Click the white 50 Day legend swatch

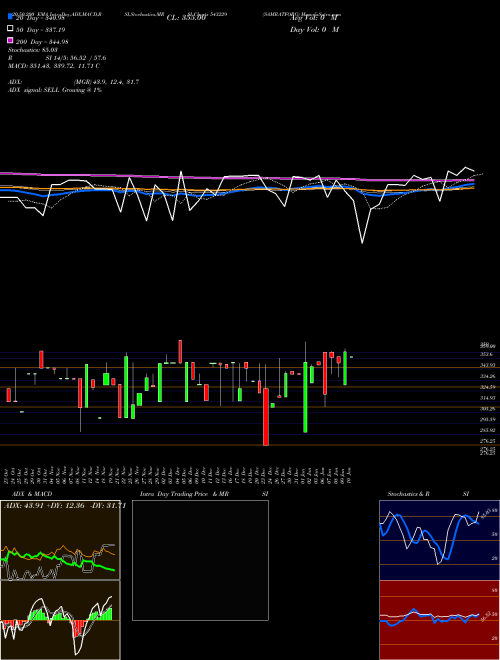[x=10, y=28]
